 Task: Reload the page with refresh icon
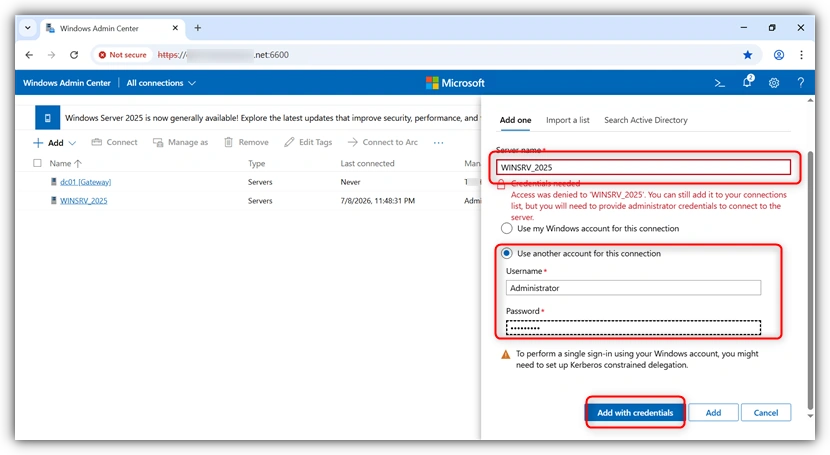[x=74, y=54]
